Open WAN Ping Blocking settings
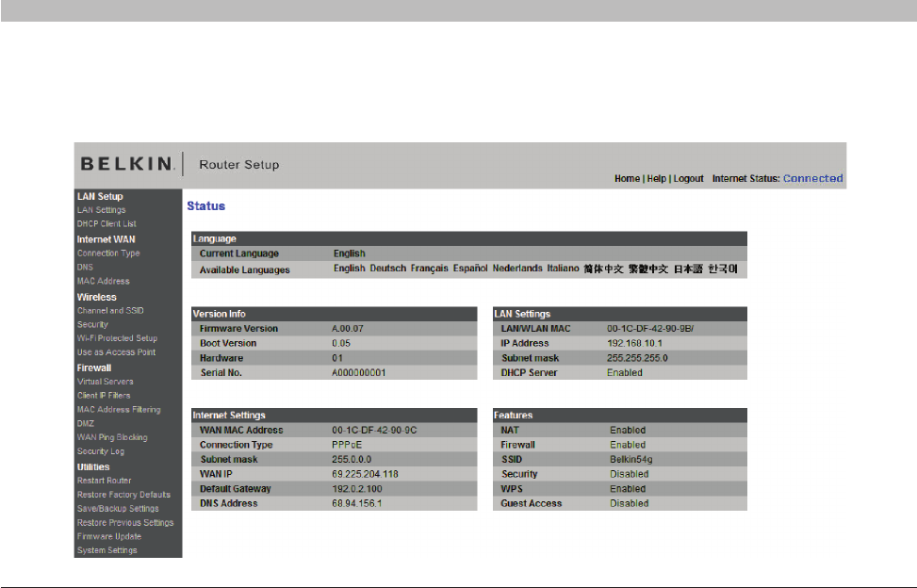 tap(112, 437)
